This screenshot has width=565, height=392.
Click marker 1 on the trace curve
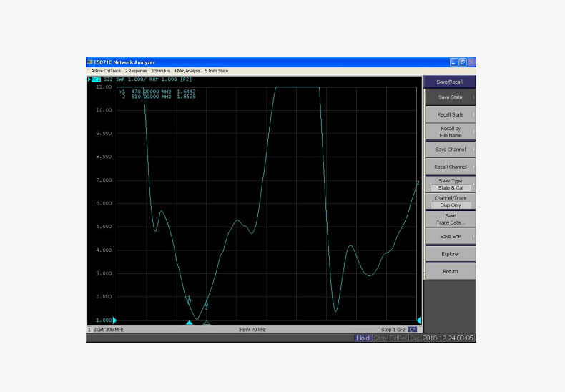[190, 300]
